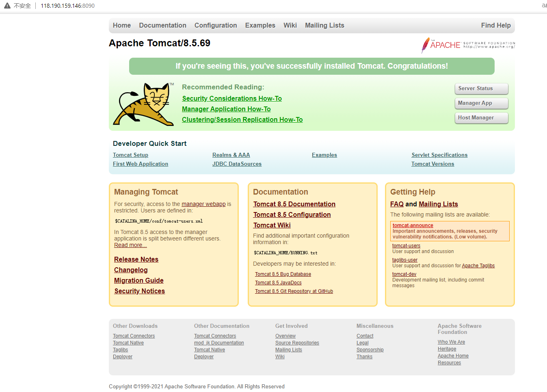The height and width of the screenshot is (392, 547).
Task: Click the Apache feather logo
Action: (468, 45)
